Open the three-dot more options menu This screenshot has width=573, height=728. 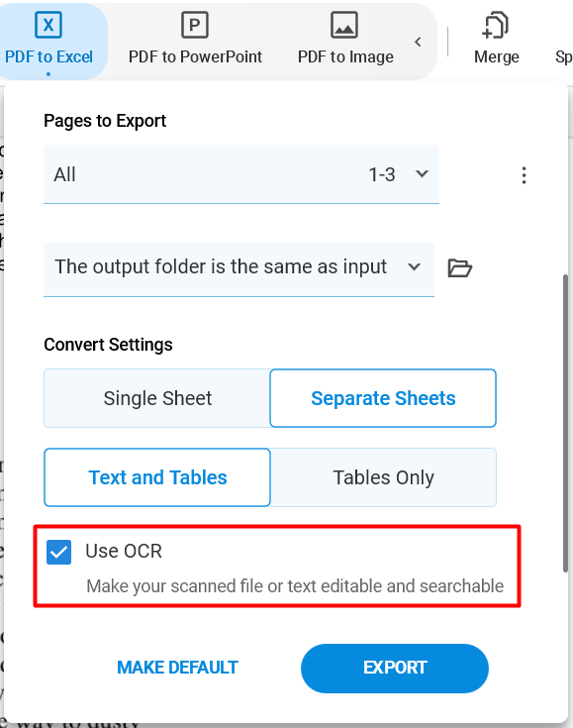pos(524,175)
